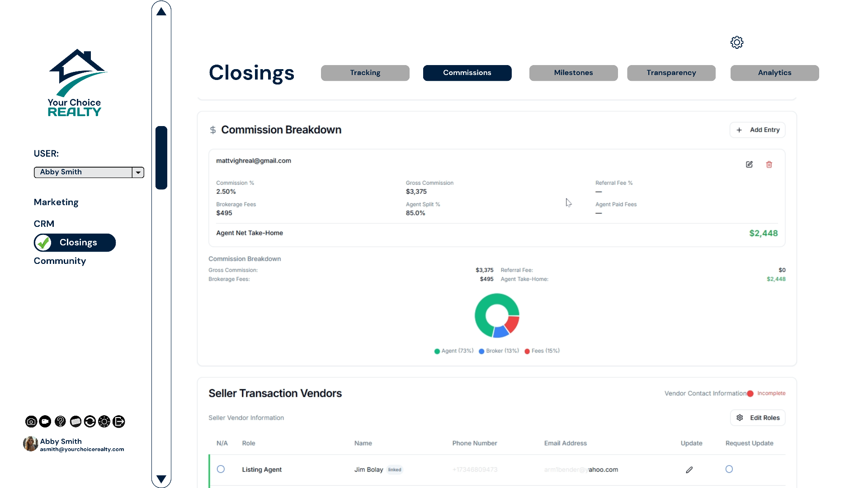Click the mattvighreal@gmail.com entry title

[x=254, y=161]
